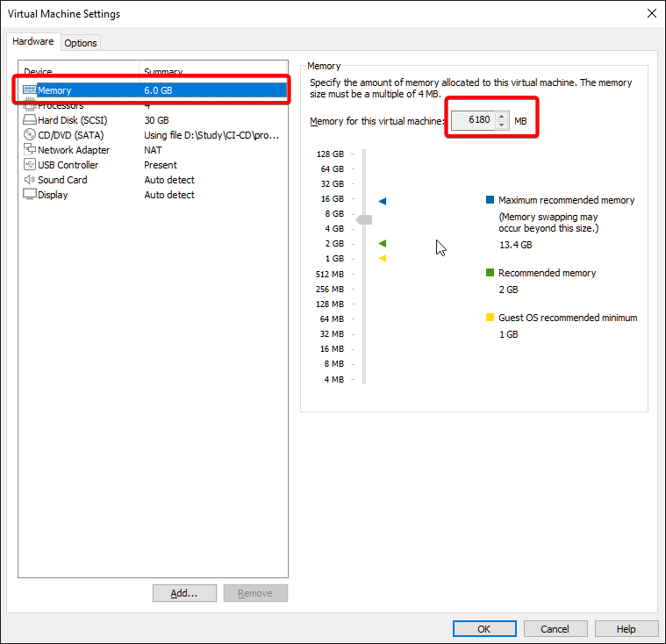Select the Display monitor icon
Viewport: 666px width, 644px height.
[x=29, y=195]
